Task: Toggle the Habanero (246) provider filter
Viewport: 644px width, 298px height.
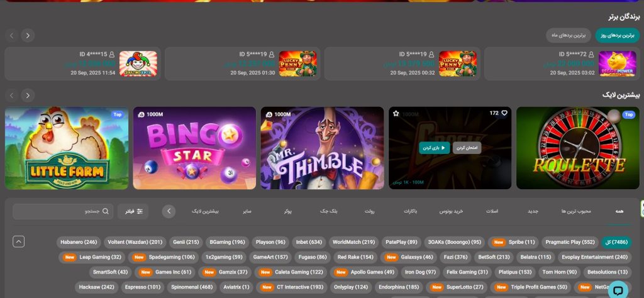Action: (79, 242)
